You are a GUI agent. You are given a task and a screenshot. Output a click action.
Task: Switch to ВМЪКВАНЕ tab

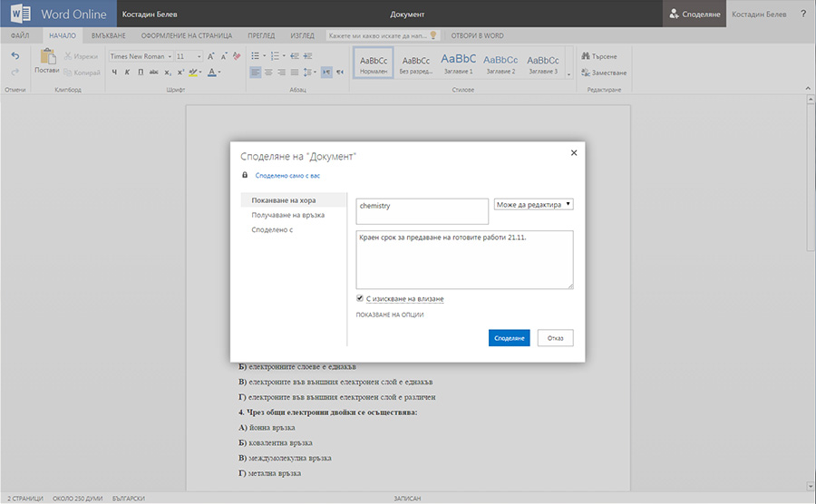coord(109,36)
